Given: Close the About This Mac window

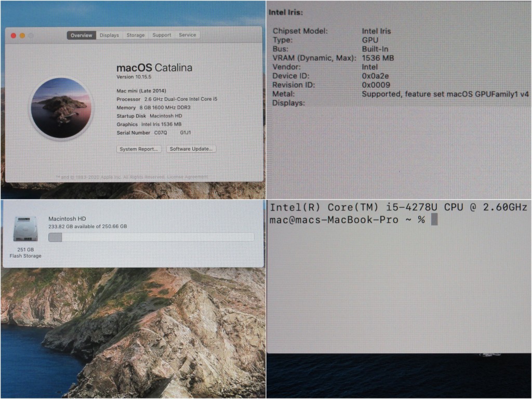Looking at the screenshot, I should tap(14, 36).
